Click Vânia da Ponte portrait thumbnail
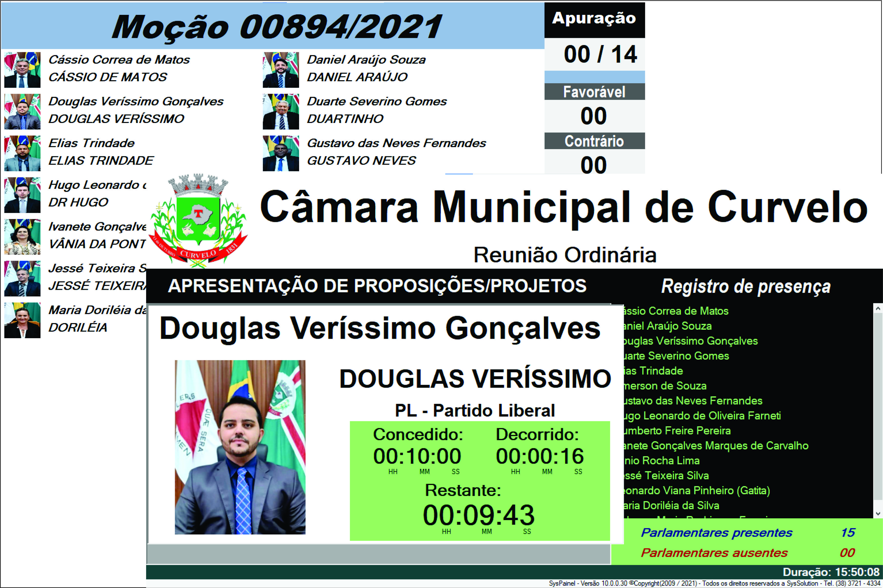 click(x=22, y=237)
